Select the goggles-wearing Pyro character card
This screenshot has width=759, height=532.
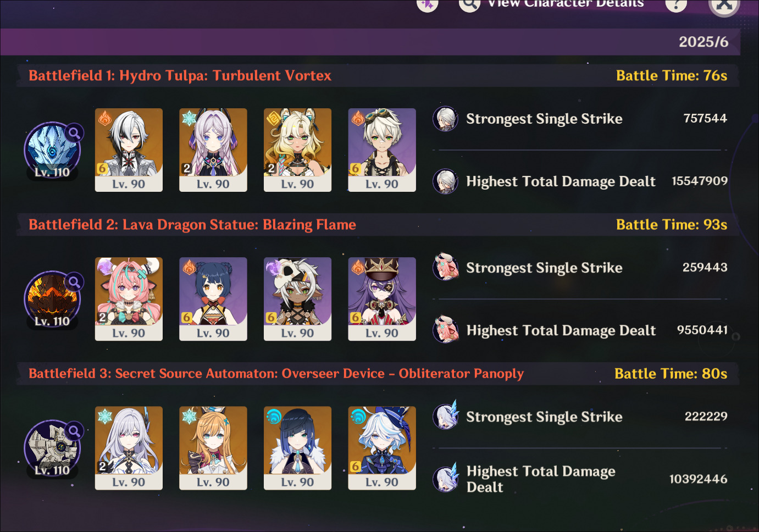pyautogui.click(x=382, y=150)
